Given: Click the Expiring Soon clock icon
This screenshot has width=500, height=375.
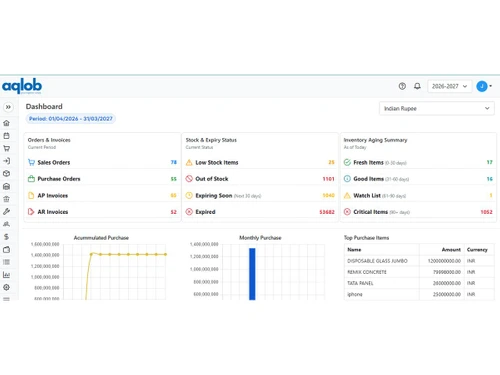Looking at the screenshot, I should pos(189,195).
